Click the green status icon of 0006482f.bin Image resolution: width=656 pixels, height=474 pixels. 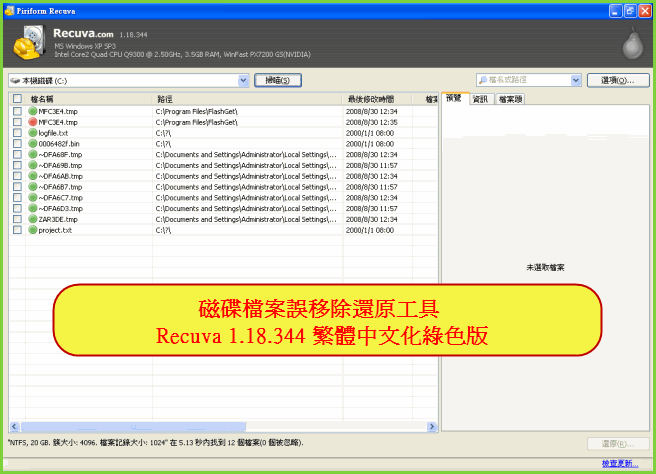tap(32, 144)
